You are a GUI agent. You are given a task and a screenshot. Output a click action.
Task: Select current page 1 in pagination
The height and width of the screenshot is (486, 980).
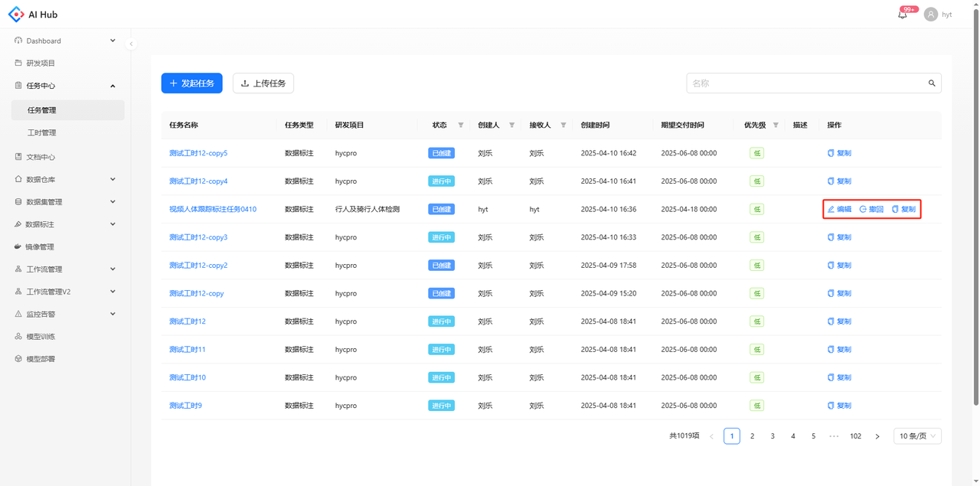(x=732, y=436)
